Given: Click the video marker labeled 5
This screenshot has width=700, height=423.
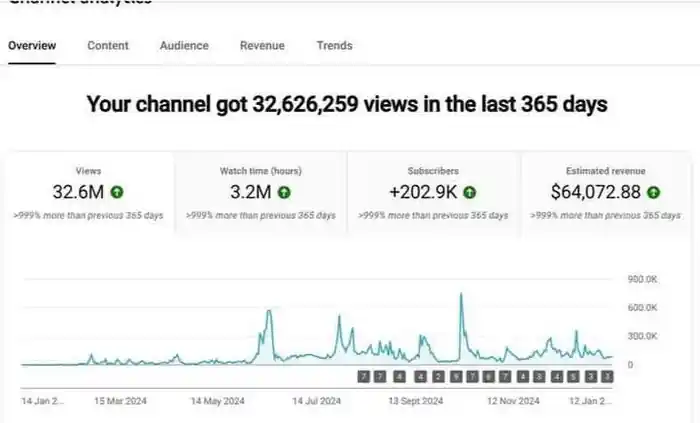Looking at the screenshot, I should click(573, 377).
